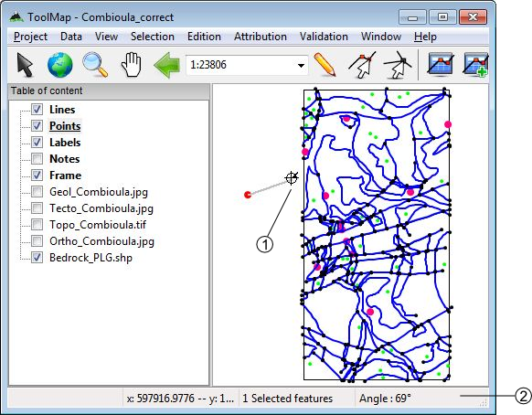532x415 pixels.
Task: Select Ortho_Combioula.jpg layer entry
Action: pyautogui.click(x=101, y=241)
